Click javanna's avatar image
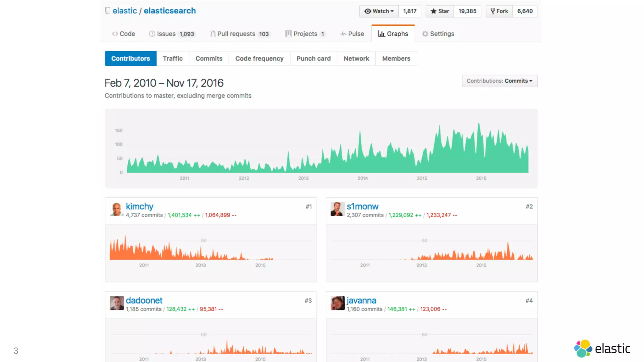 point(337,303)
